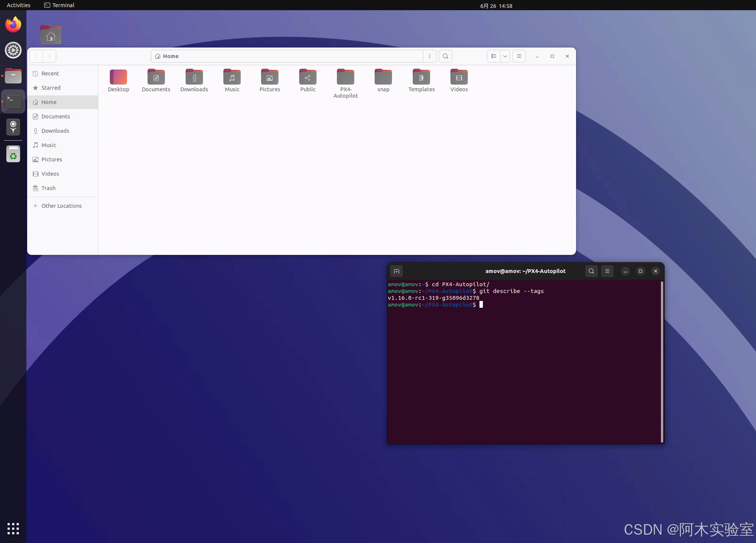Open Activities overview
This screenshot has width=756, height=543.
tap(18, 5)
